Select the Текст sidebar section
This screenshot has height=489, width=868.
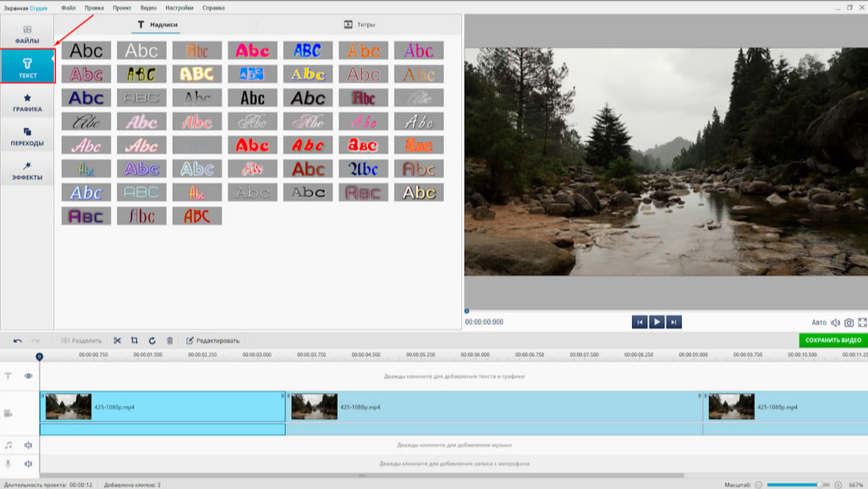pyautogui.click(x=27, y=67)
